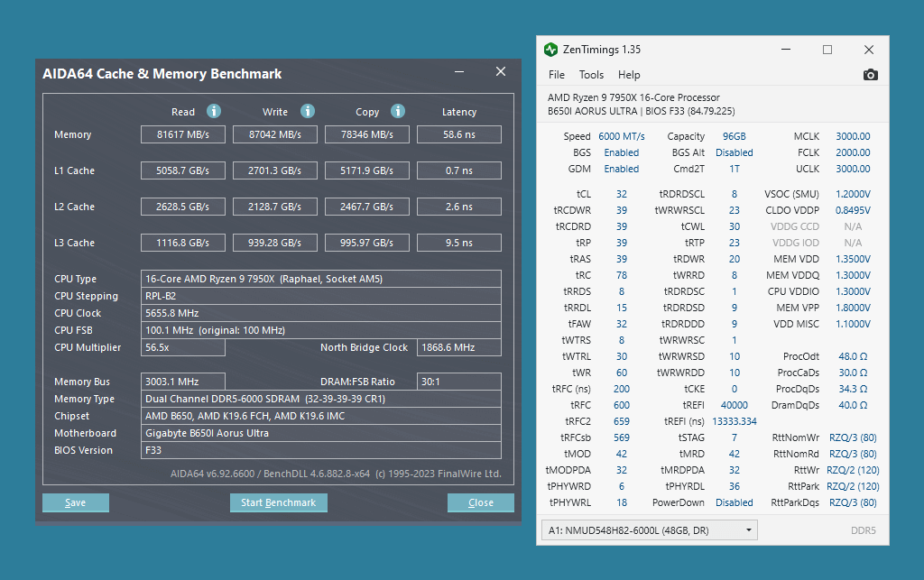Minimize the ZenTimings window
The width and height of the screenshot is (924, 580).
786,50
